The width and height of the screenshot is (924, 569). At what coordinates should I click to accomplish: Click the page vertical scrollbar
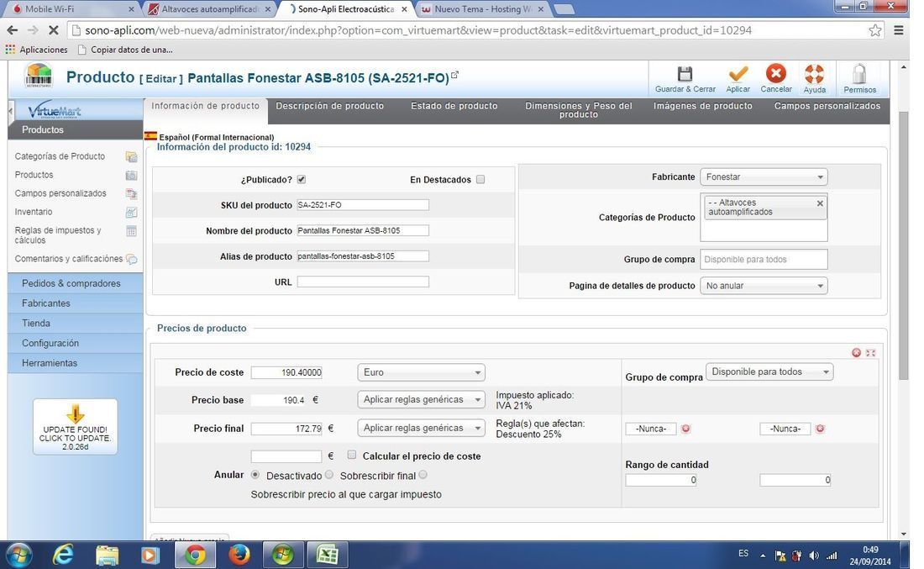904,245
